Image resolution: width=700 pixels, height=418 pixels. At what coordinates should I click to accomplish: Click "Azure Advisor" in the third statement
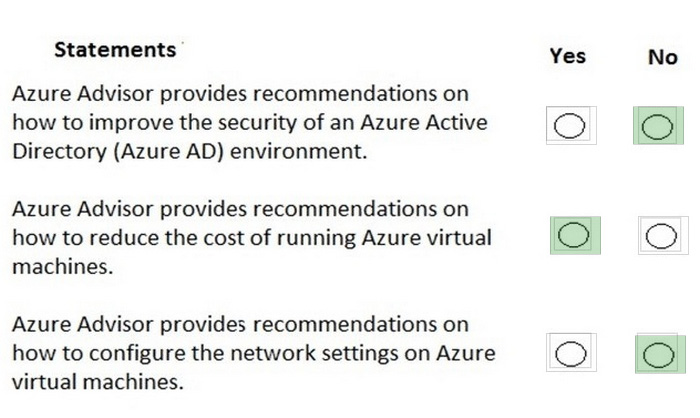pos(75,326)
